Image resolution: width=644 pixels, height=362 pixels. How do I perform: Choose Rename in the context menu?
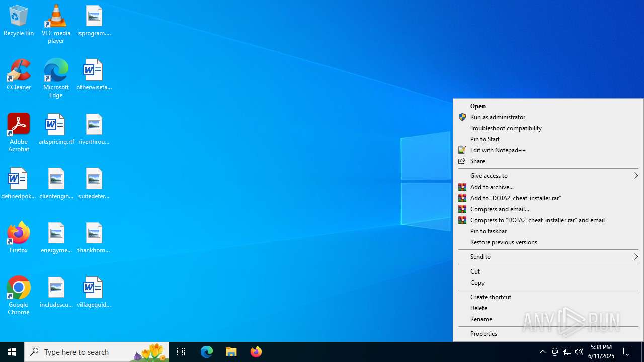tap(548, 319)
